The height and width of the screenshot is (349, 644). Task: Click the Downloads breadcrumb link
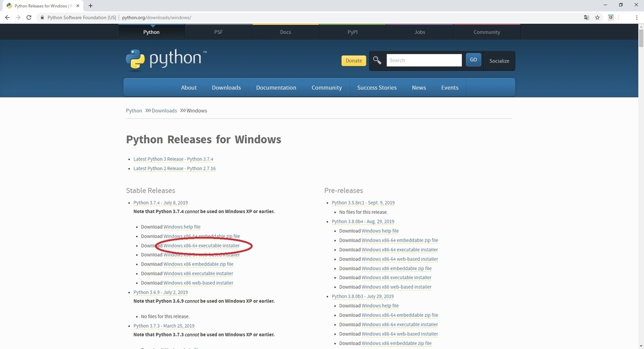coord(164,111)
